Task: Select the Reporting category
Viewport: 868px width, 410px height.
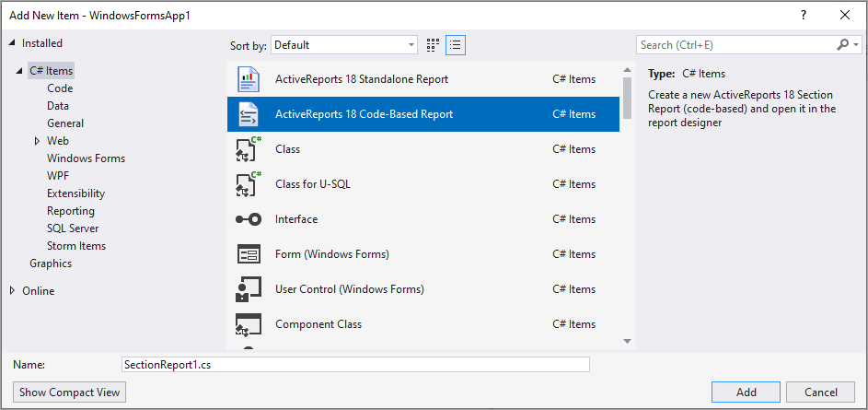Action: tap(71, 211)
